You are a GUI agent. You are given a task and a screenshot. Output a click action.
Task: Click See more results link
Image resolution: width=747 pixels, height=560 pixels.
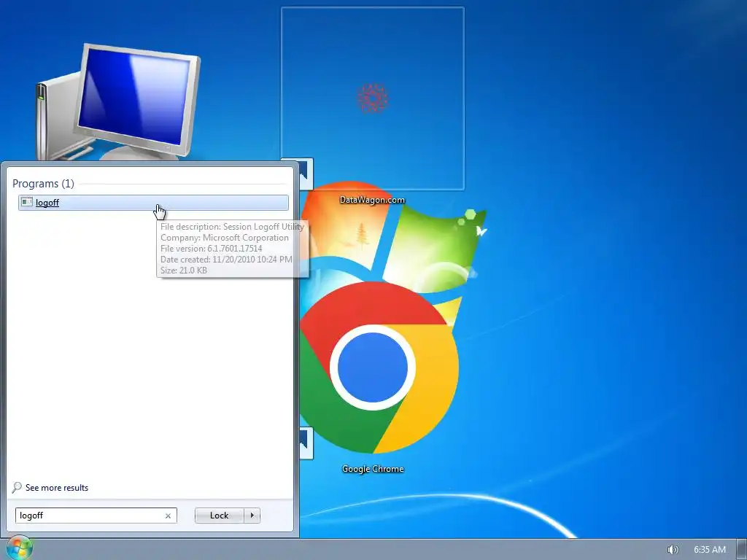pos(57,488)
